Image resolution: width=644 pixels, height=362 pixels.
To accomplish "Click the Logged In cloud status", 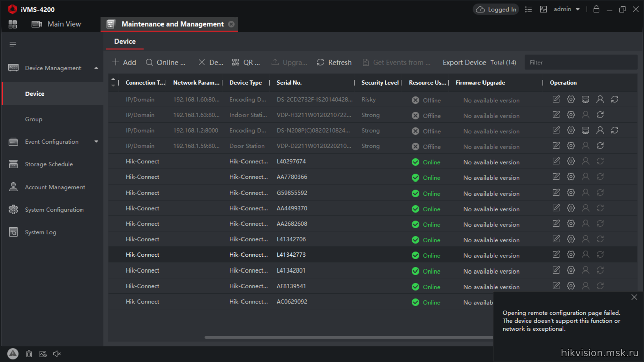I will pos(496,9).
